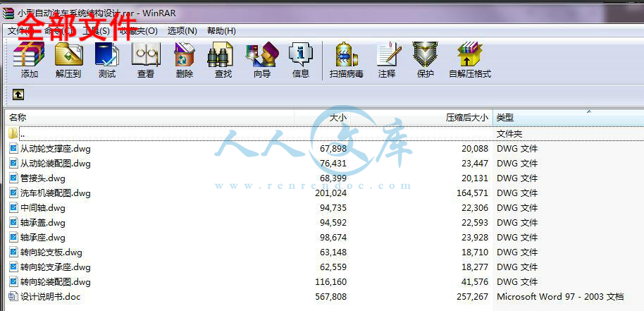Open the 工具(S) tools menu

click(96, 31)
